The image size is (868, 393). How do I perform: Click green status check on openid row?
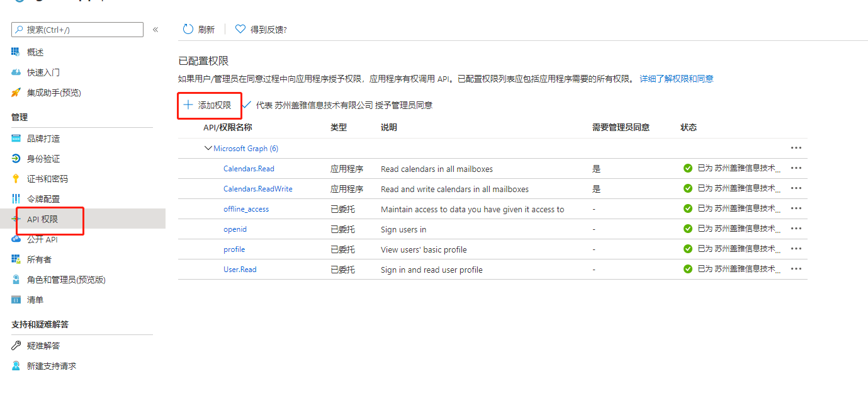688,229
